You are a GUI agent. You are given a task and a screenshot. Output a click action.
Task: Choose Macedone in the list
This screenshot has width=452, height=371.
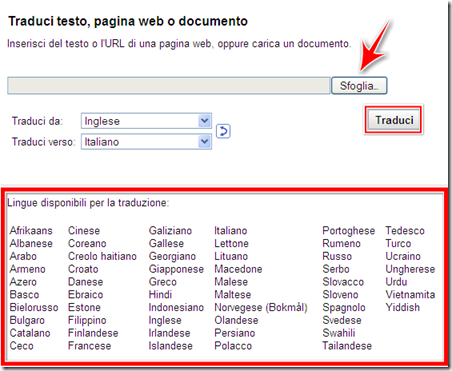(238, 269)
